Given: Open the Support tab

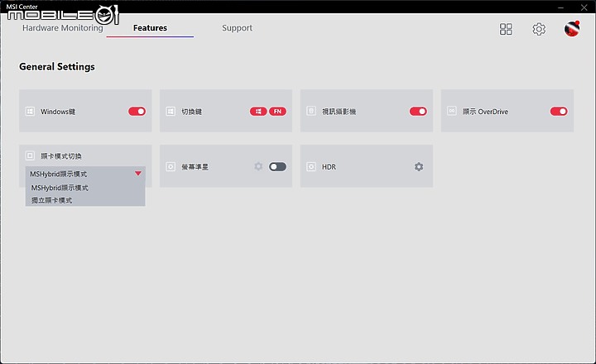Looking at the screenshot, I should click(x=238, y=28).
